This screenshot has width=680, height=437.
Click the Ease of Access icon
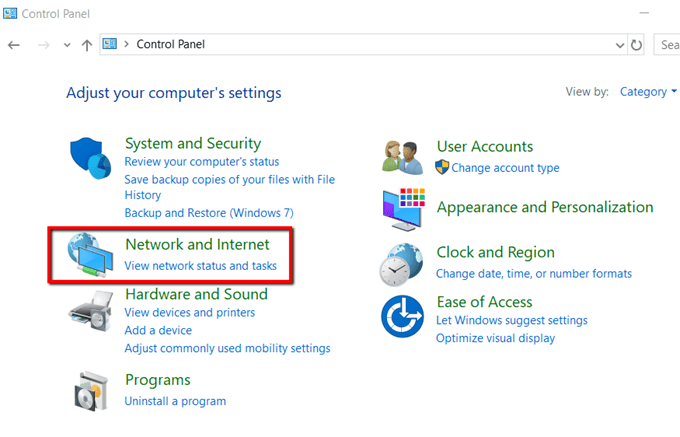pyautogui.click(x=403, y=317)
